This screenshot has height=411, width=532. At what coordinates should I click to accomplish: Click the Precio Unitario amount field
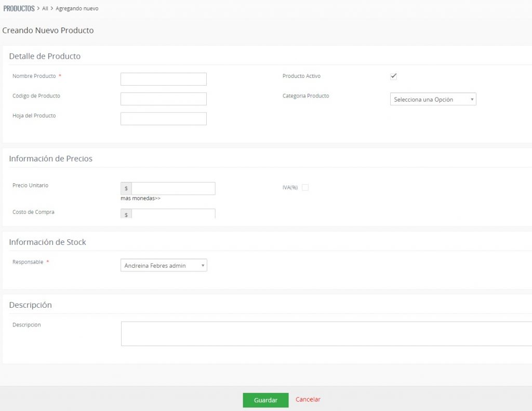click(173, 188)
